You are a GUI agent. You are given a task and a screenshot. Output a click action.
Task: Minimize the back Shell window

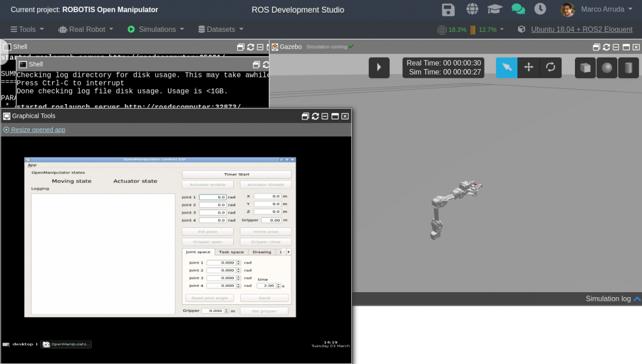260,47
